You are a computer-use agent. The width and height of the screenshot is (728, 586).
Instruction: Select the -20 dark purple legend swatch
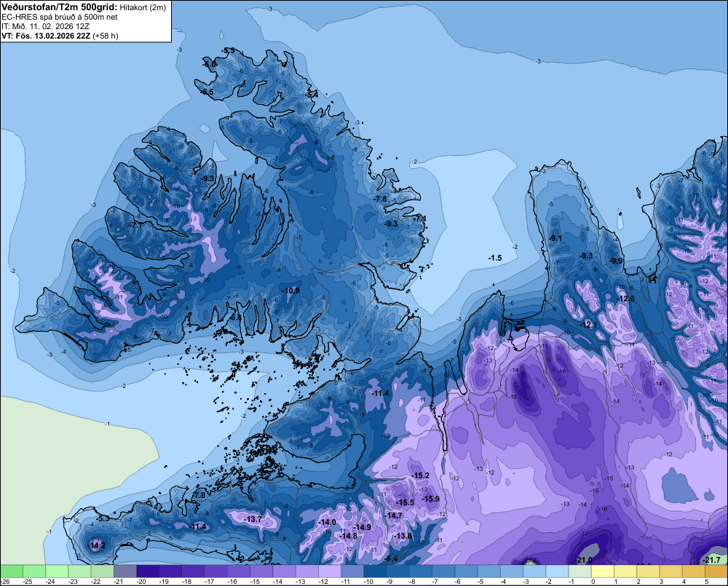tap(148, 571)
